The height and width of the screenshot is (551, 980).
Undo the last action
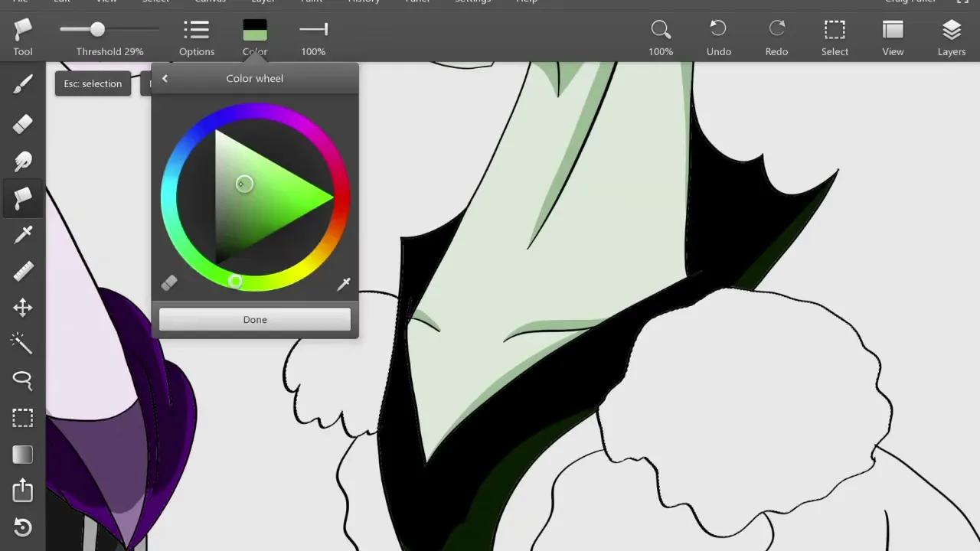tap(719, 37)
